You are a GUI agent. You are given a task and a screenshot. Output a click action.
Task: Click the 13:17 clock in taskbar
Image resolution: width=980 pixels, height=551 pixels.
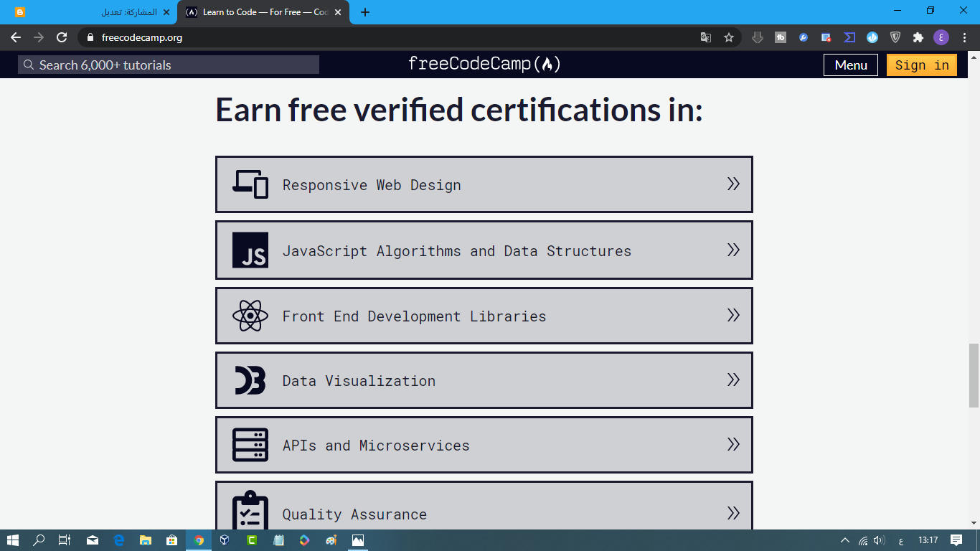928,540
